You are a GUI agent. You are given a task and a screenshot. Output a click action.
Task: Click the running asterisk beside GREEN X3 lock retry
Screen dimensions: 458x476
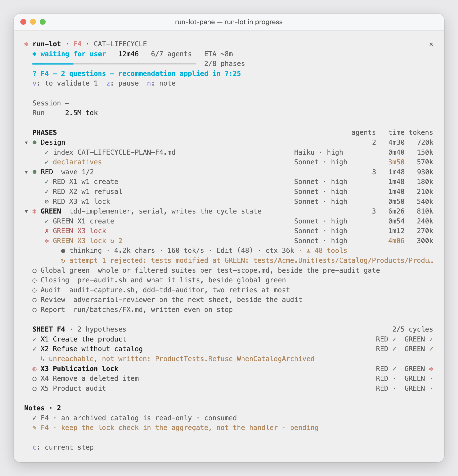[x=47, y=241]
